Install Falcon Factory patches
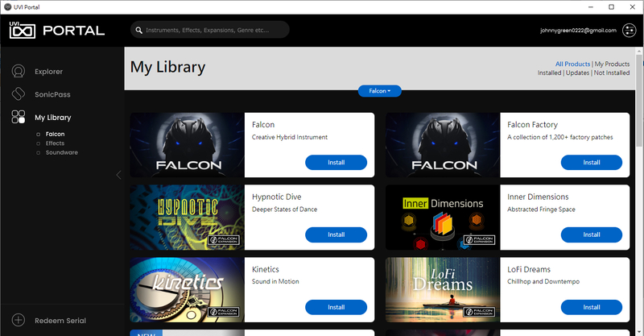This screenshot has width=644, height=336. tap(592, 163)
